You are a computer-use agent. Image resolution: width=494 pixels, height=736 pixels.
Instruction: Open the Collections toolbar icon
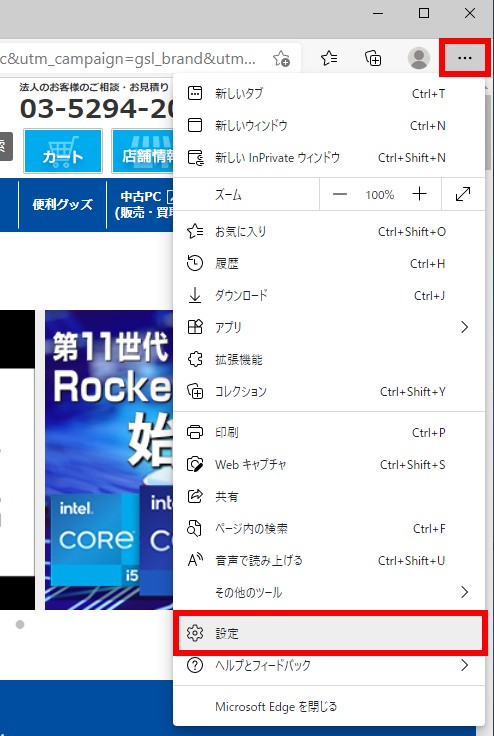373,58
